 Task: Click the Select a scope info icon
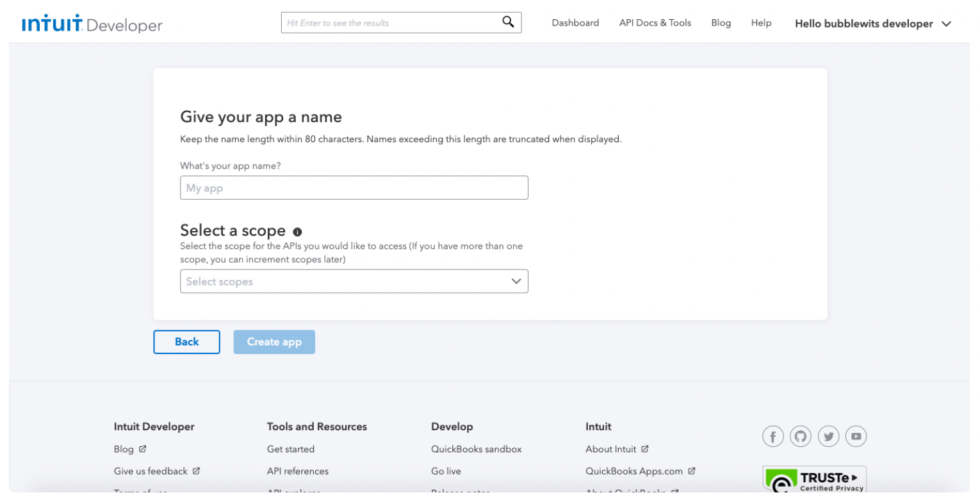[x=297, y=232]
